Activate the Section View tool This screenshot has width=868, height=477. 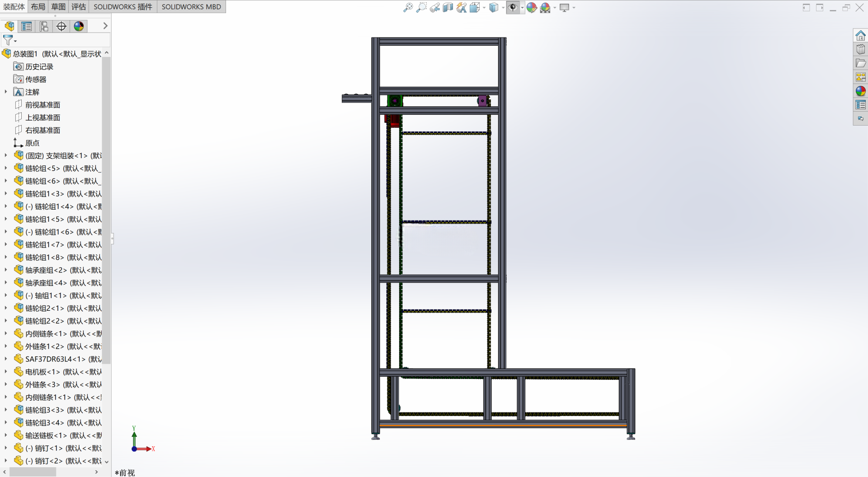point(448,7)
